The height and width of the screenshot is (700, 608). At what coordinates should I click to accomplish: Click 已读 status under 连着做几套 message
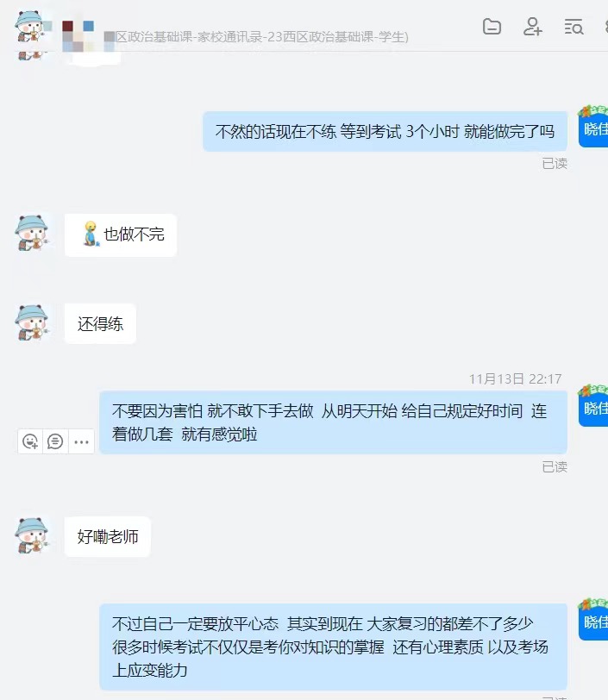tap(555, 467)
